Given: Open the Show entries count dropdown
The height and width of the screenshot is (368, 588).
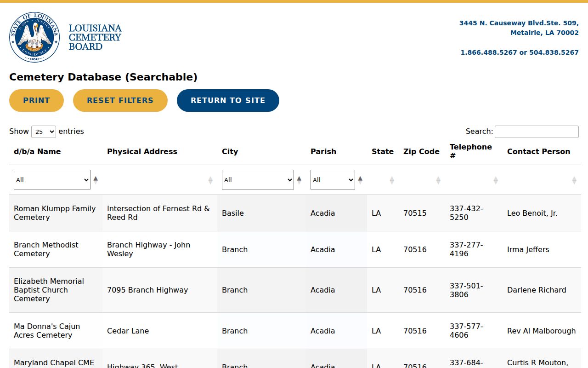Looking at the screenshot, I should [44, 132].
